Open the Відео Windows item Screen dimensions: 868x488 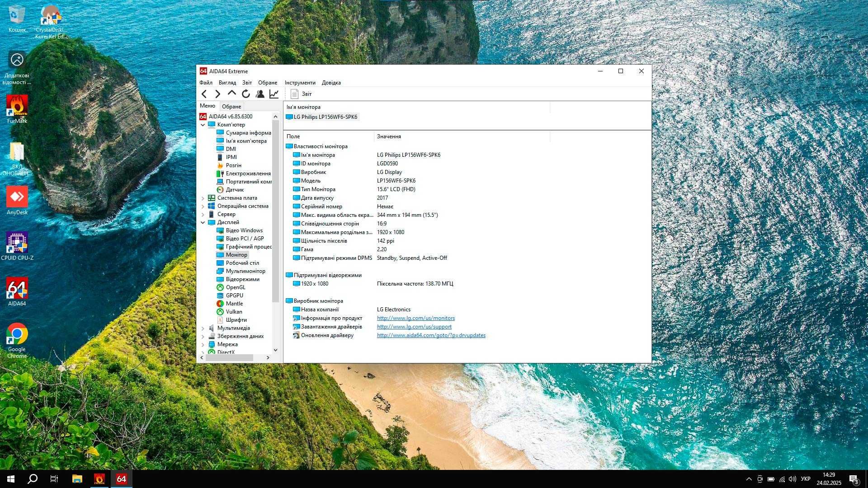(x=240, y=230)
